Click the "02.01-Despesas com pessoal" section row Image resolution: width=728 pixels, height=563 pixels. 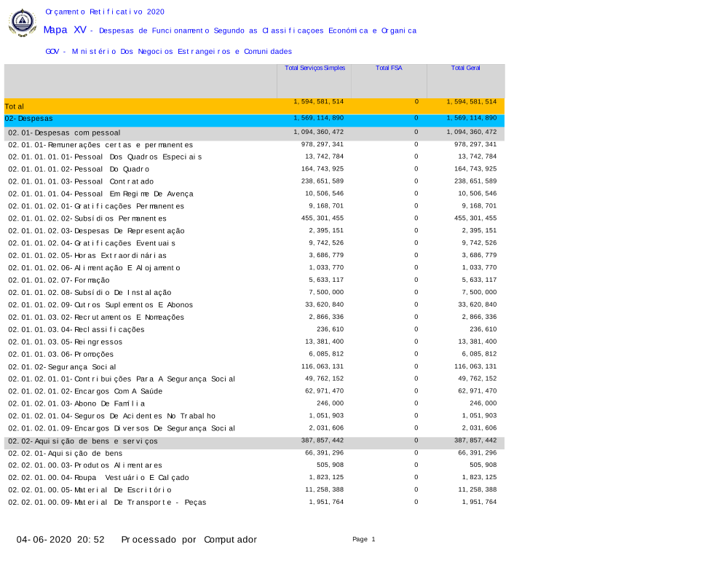(x=64, y=133)
